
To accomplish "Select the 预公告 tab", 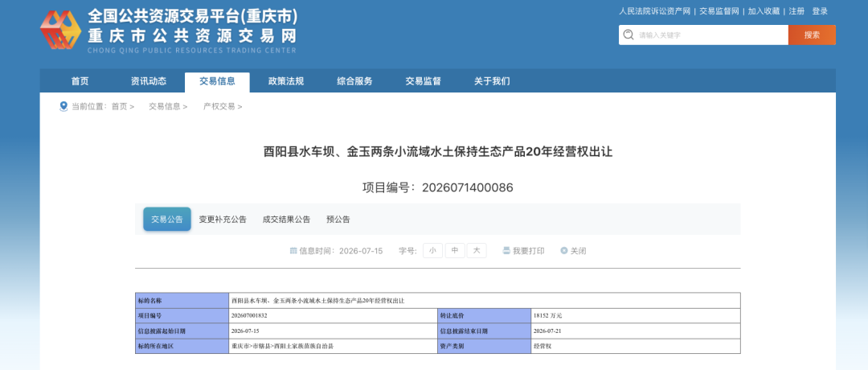I will click(x=338, y=220).
